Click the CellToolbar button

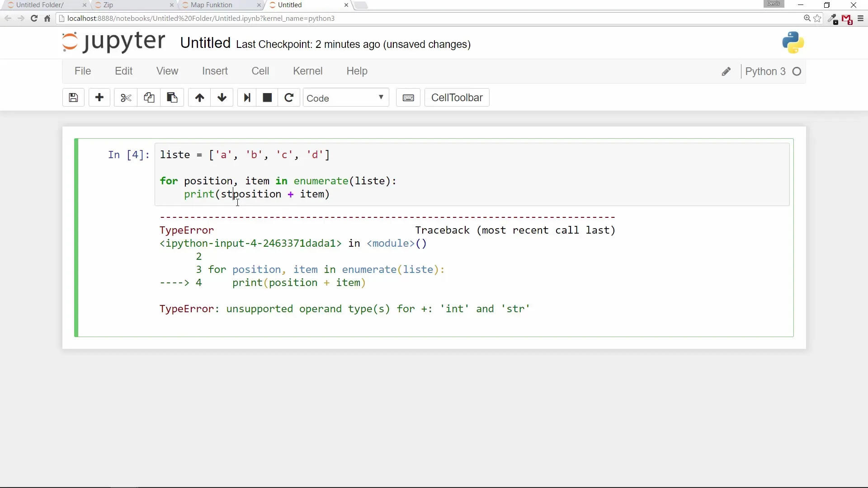click(457, 98)
